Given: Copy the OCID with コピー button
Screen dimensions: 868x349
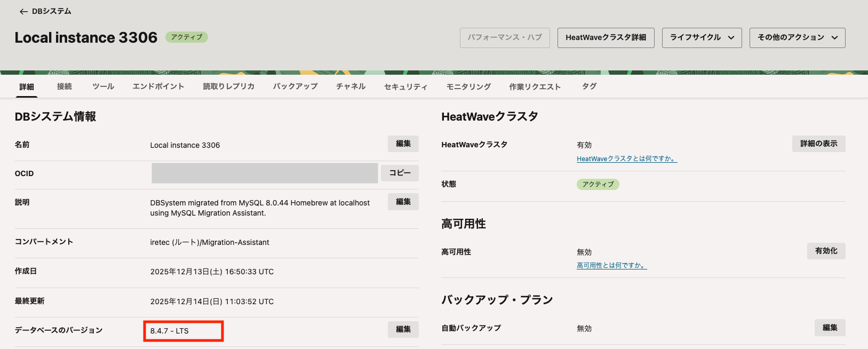Looking at the screenshot, I should coord(400,173).
